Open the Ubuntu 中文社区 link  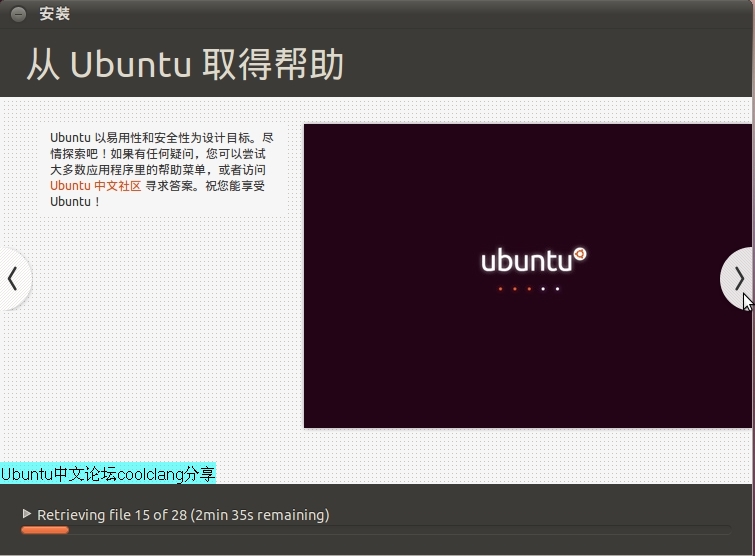[x=95, y=186]
